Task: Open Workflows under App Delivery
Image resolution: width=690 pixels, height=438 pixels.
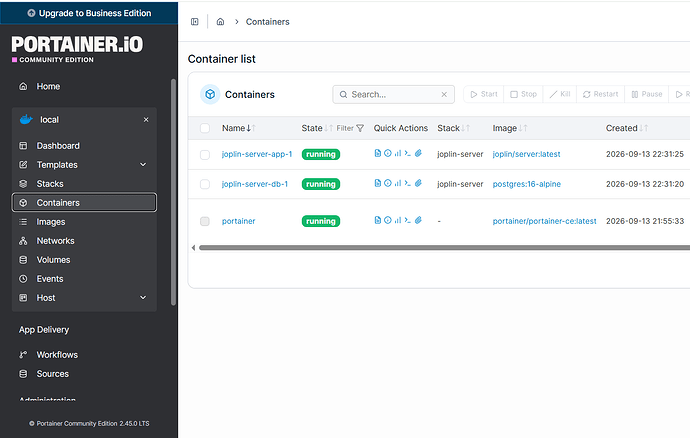Action: 84,355
